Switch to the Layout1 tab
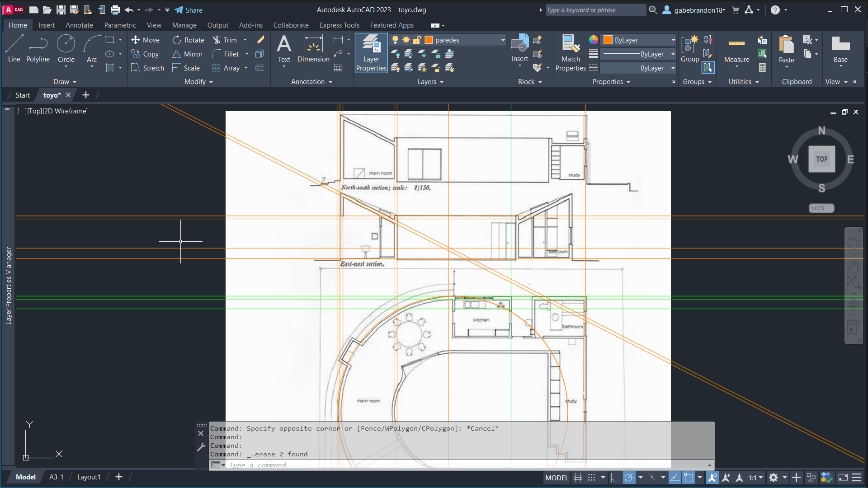The height and width of the screenshot is (488, 868). [x=89, y=477]
